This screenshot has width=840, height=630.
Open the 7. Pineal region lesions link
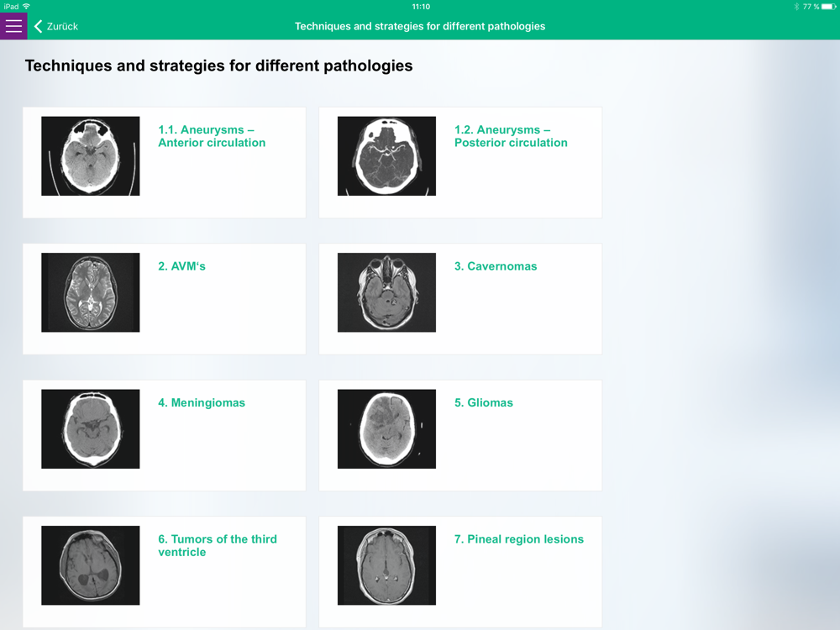pyautogui.click(x=519, y=539)
